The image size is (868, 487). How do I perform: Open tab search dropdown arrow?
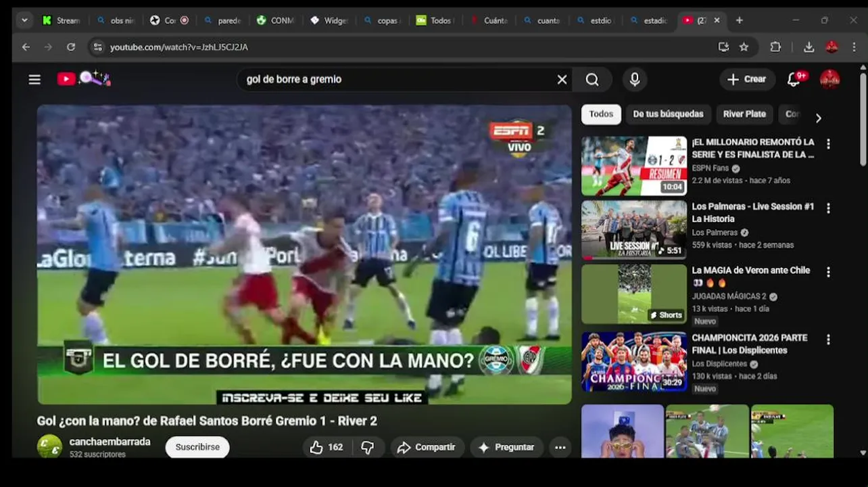click(x=25, y=20)
